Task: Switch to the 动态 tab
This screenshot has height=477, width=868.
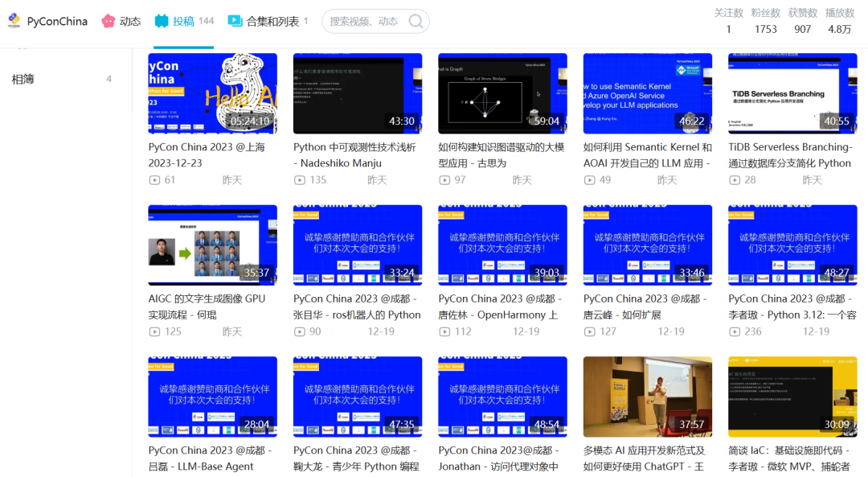Action: (x=121, y=21)
